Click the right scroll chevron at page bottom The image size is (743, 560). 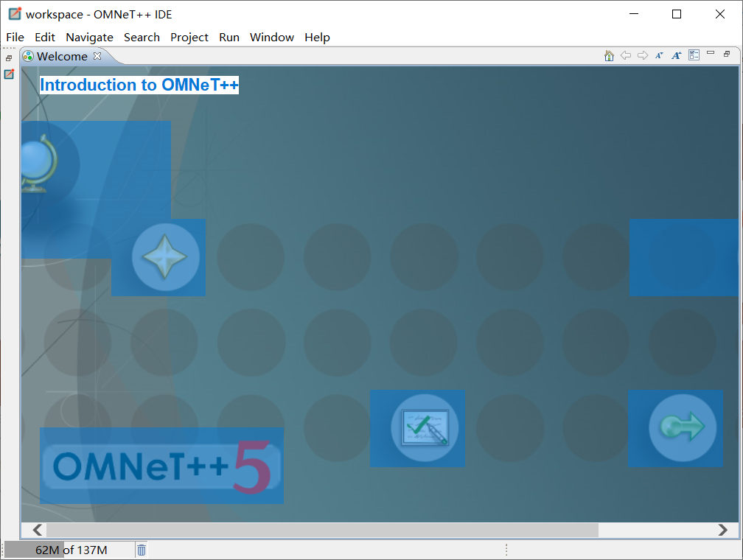click(x=724, y=529)
